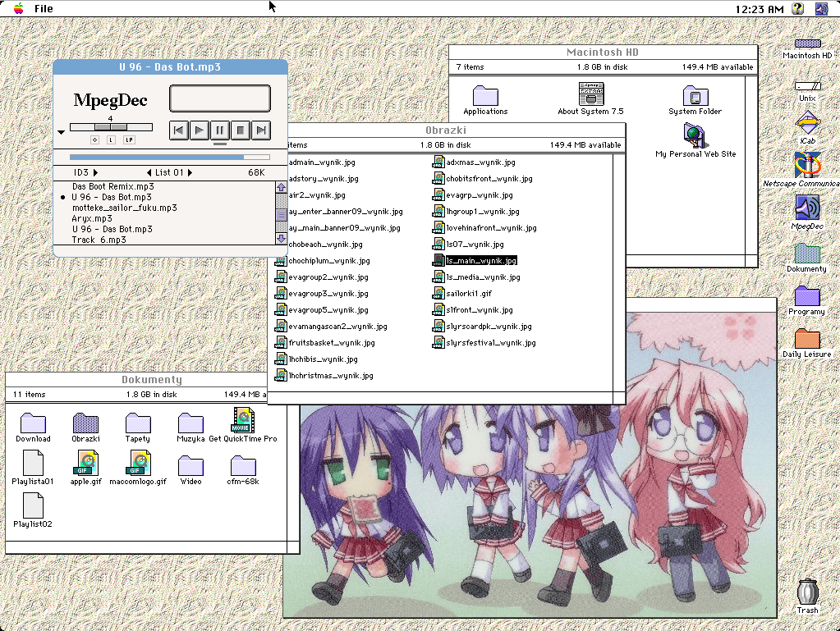Open the Get QuickTime Pro icon
The height and width of the screenshot is (631, 840).
click(x=242, y=421)
